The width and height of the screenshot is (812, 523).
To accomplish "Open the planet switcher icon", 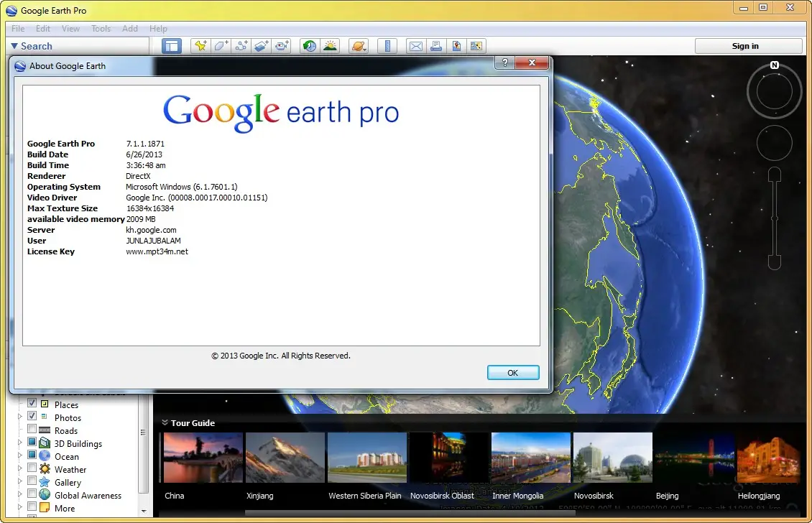I will [359, 46].
